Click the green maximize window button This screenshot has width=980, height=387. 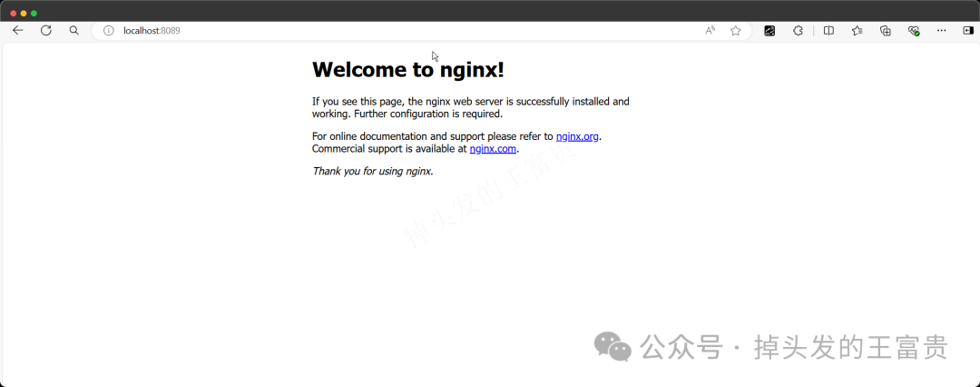click(x=34, y=13)
